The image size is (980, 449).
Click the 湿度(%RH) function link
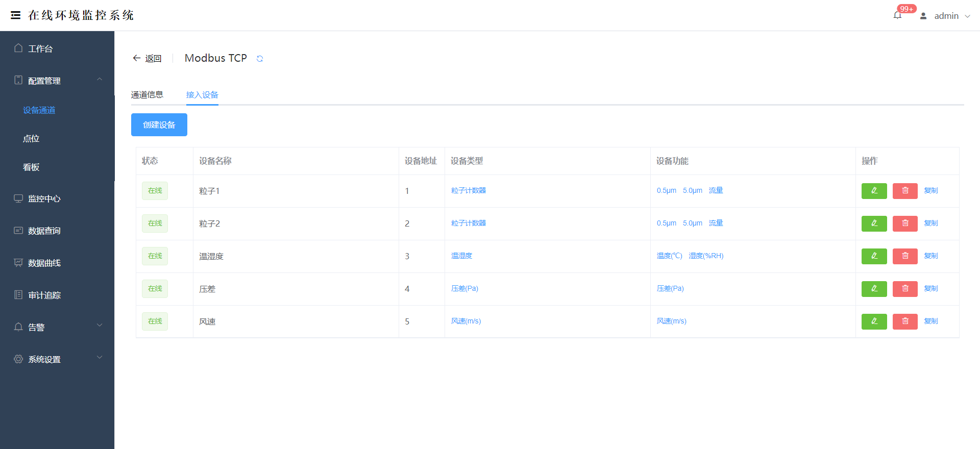[706, 256]
